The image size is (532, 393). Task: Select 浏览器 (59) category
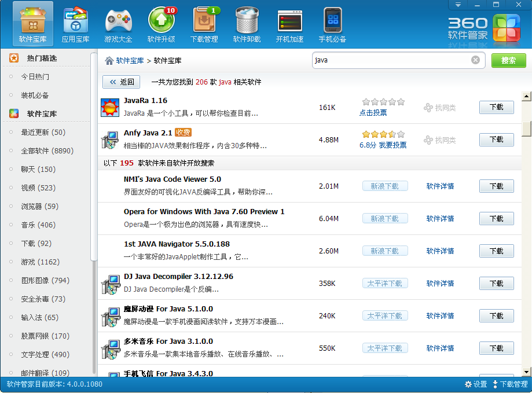[x=40, y=206]
